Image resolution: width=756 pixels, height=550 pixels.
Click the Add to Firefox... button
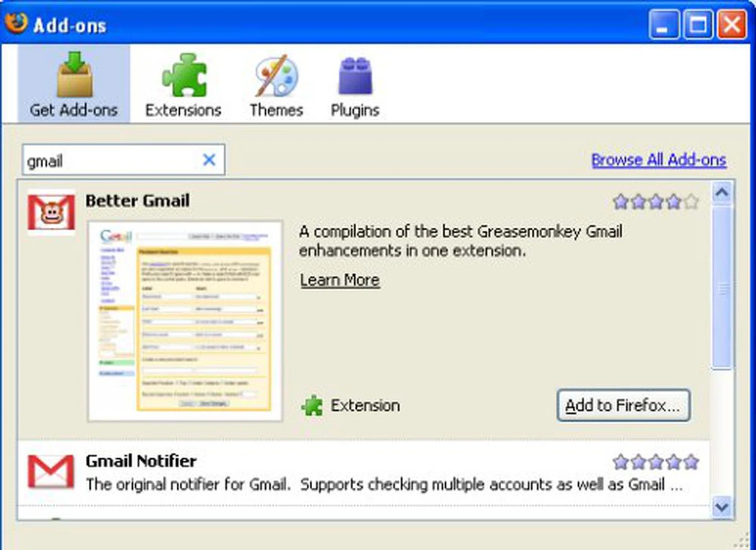pyautogui.click(x=623, y=405)
